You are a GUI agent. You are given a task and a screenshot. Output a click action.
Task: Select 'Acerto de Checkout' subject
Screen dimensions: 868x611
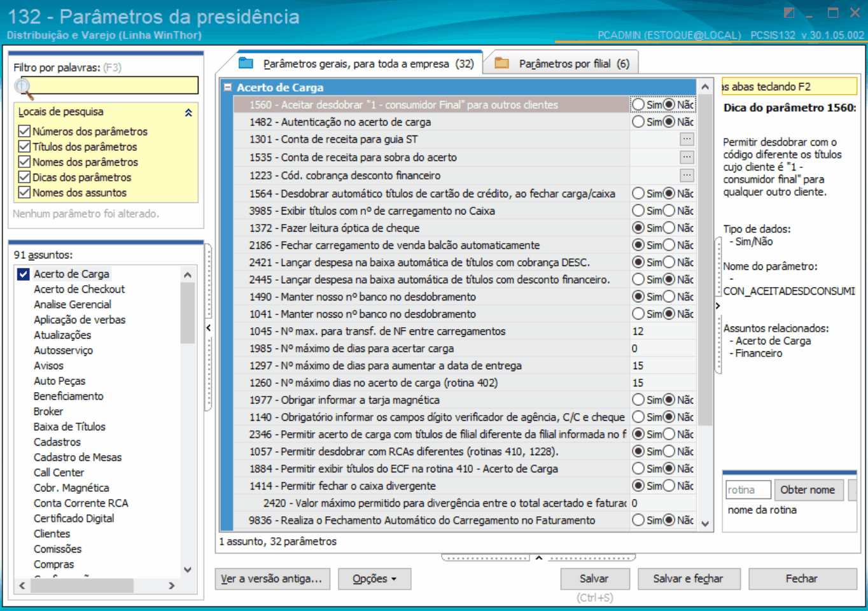point(79,289)
